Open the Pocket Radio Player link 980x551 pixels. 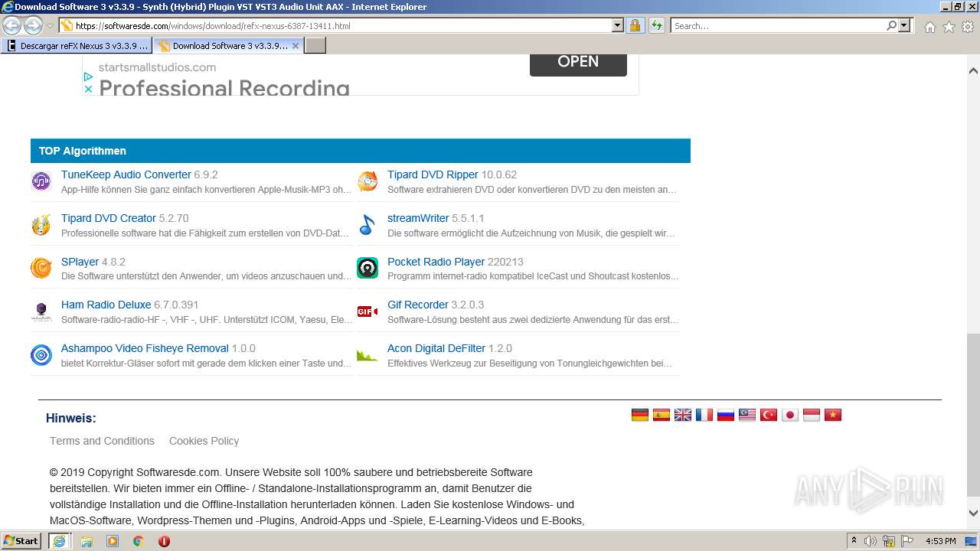tap(436, 262)
